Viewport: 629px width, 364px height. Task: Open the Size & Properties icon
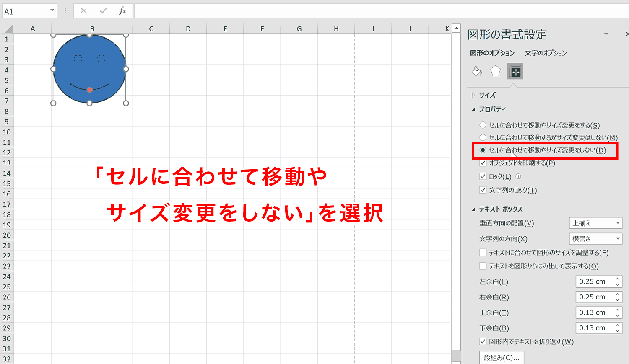click(515, 72)
